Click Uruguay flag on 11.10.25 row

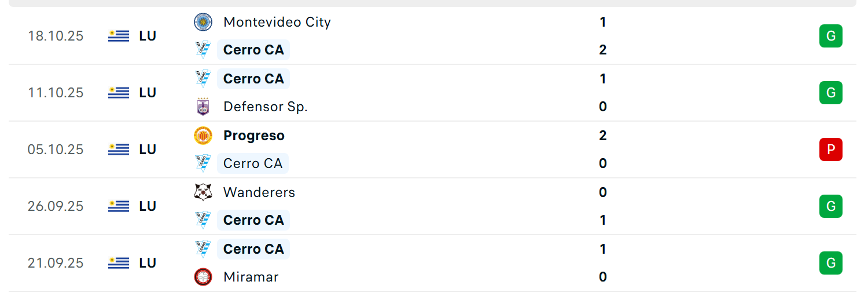click(119, 93)
